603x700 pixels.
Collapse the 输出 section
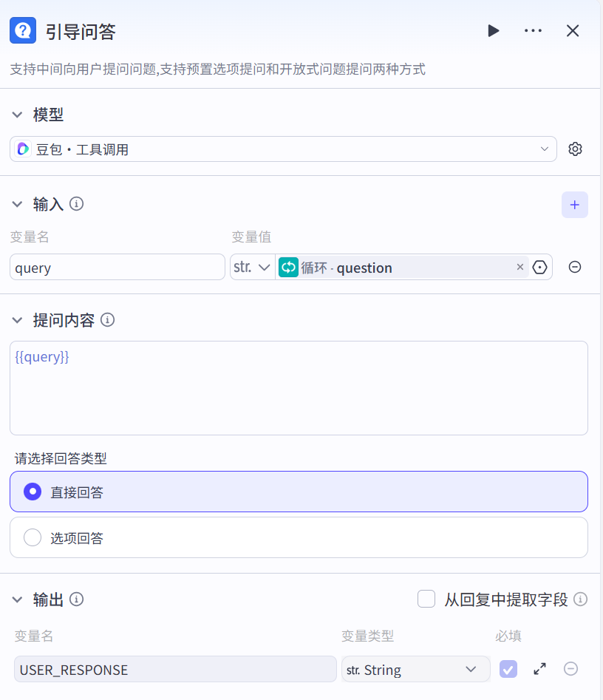click(x=18, y=599)
